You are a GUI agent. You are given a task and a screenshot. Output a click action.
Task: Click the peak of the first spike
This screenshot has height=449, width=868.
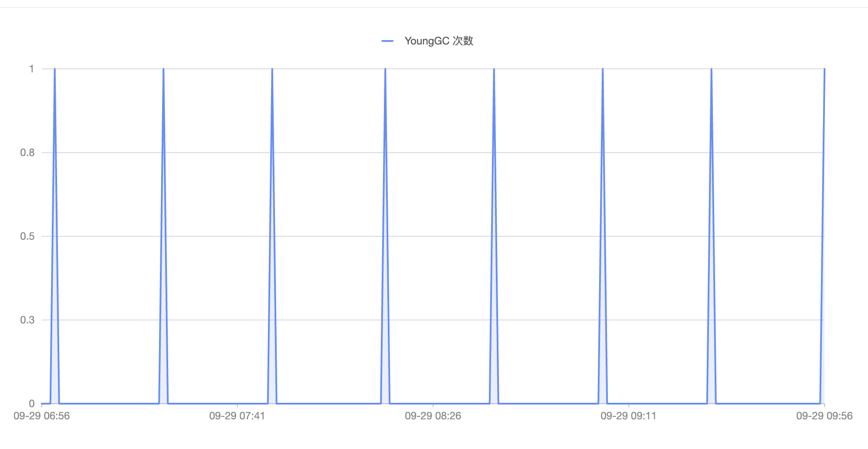coord(54,69)
